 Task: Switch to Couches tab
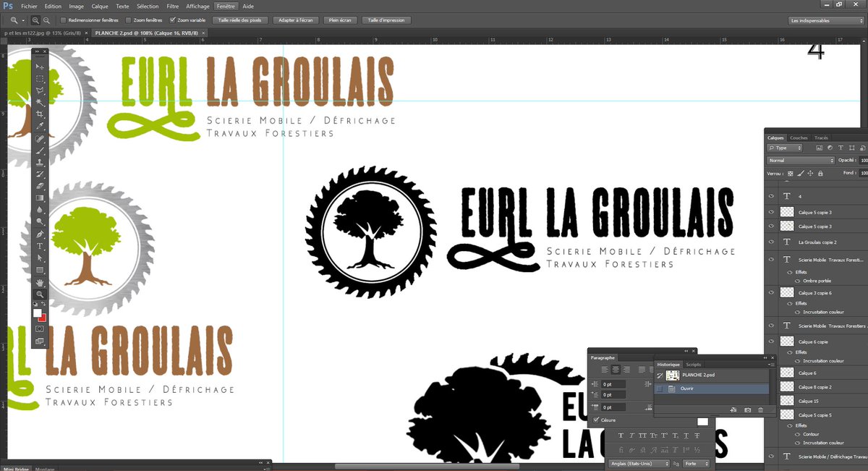pos(799,137)
